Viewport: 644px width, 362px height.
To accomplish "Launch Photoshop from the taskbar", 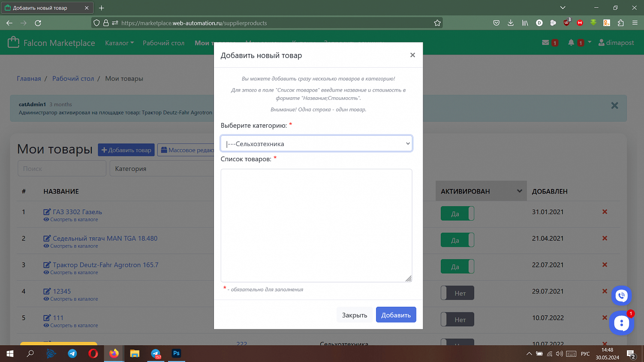I will pyautogui.click(x=176, y=353).
